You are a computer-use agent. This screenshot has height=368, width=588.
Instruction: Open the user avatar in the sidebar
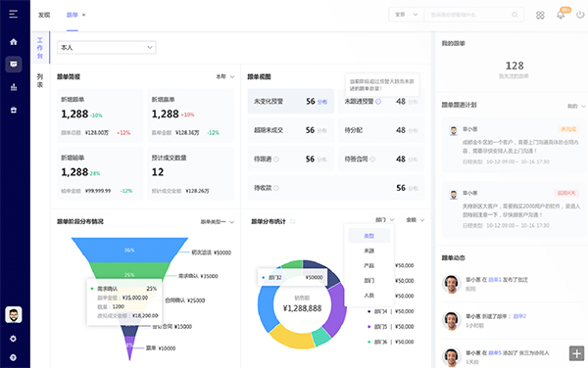[14, 314]
